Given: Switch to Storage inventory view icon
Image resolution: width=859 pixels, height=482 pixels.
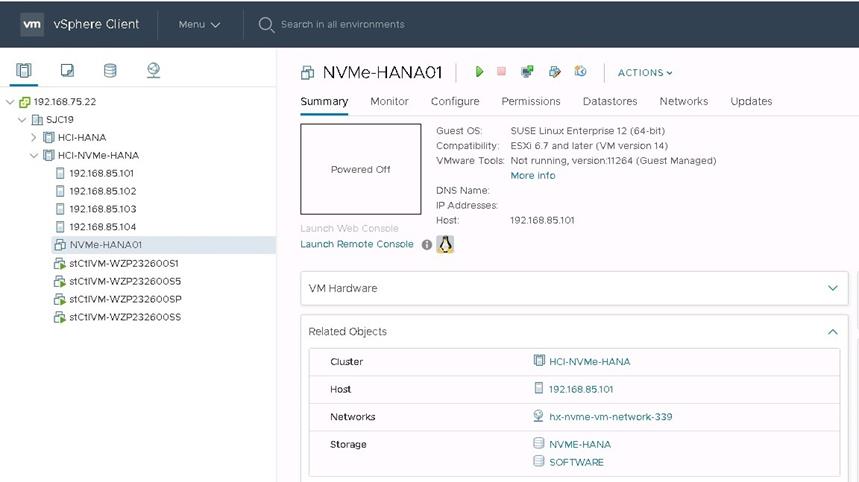Looking at the screenshot, I should pos(110,70).
